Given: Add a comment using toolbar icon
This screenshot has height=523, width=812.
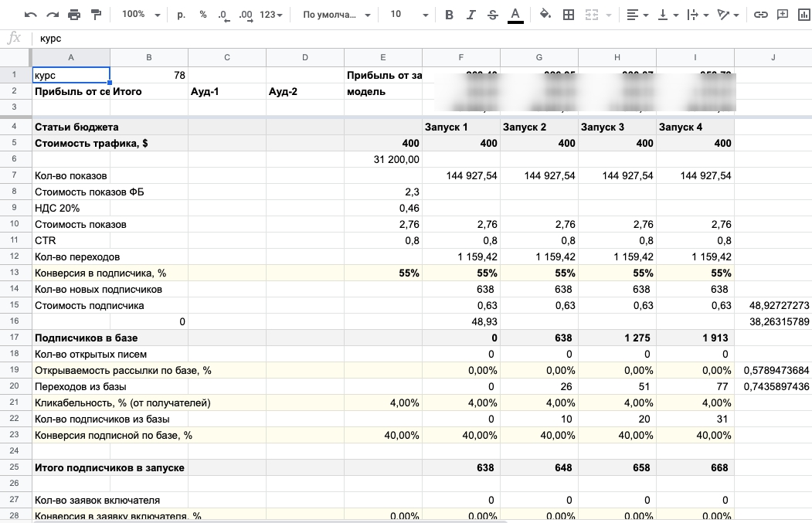Looking at the screenshot, I should click(x=782, y=15).
